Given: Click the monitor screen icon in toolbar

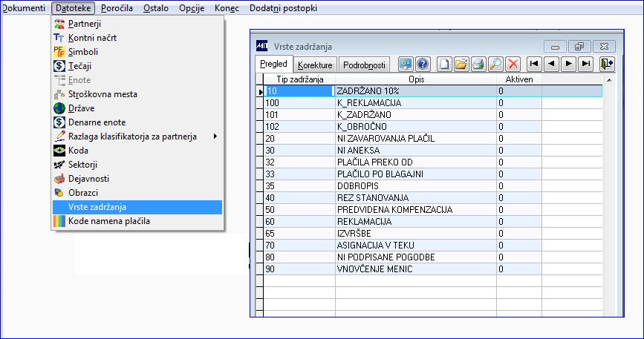Looking at the screenshot, I should [x=406, y=64].
